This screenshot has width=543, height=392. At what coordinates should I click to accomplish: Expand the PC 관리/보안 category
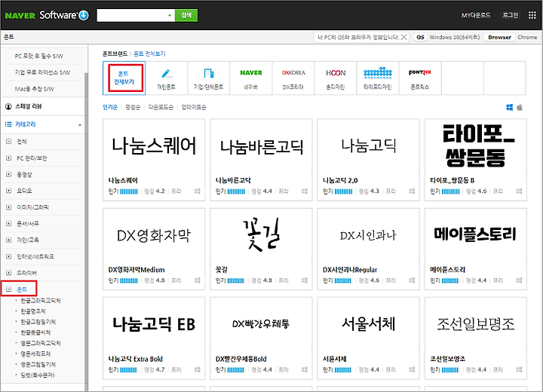(8, 158)
